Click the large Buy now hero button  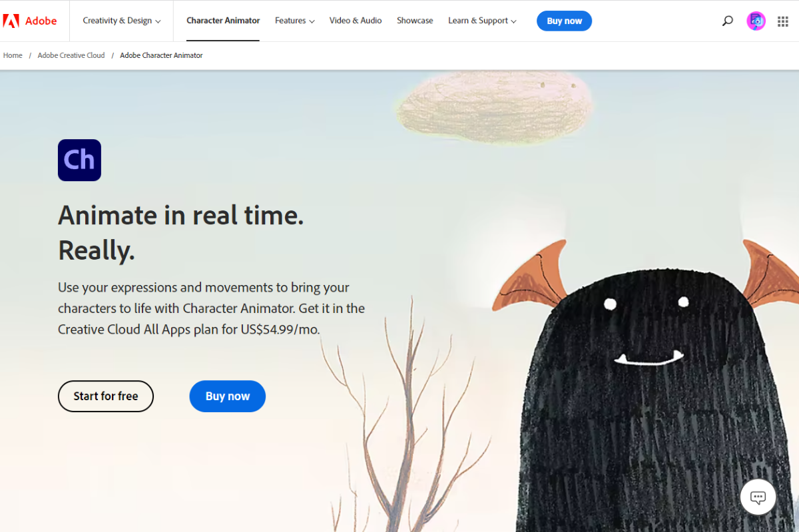pos(228,396)
